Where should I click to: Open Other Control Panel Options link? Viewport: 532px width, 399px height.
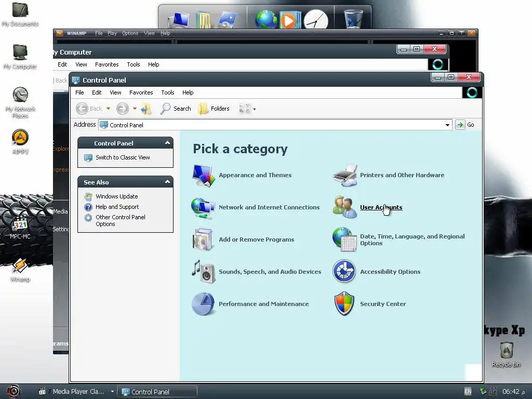(x=121, y=220)
